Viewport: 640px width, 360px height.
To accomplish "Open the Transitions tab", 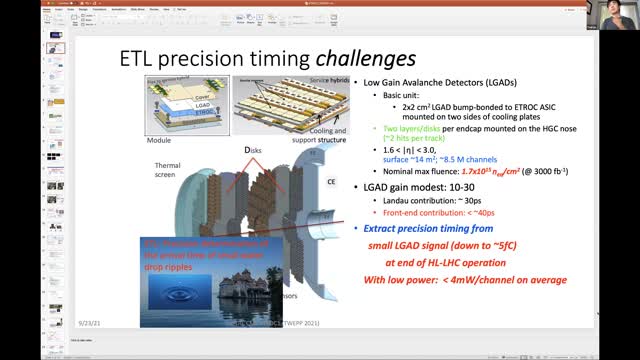I will (x=99, y=9).
